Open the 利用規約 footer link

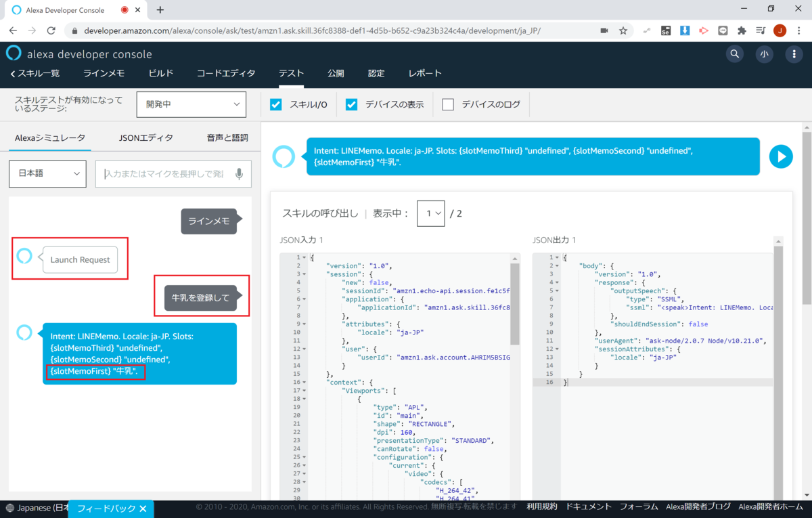[542, 506]
